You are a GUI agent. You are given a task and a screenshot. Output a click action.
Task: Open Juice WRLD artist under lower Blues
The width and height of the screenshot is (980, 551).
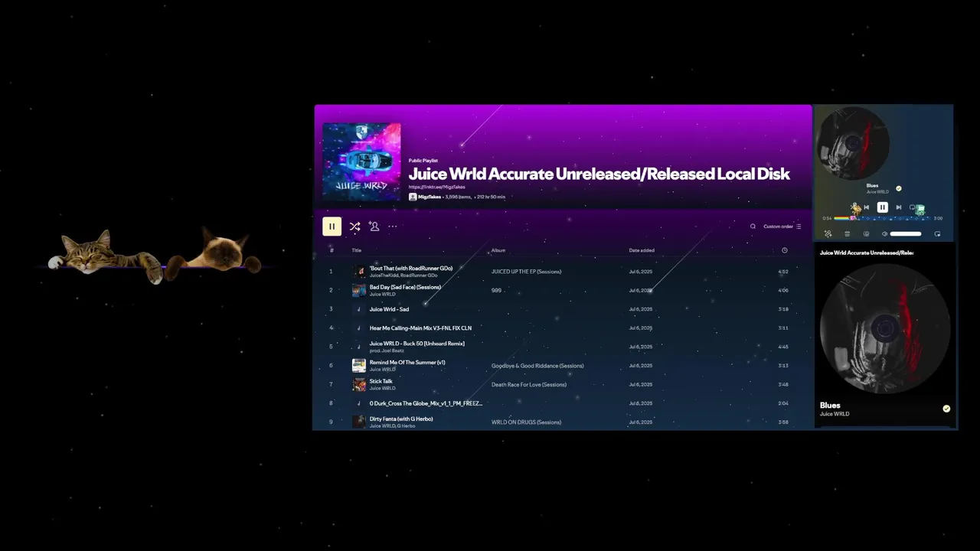pos(835,414)
